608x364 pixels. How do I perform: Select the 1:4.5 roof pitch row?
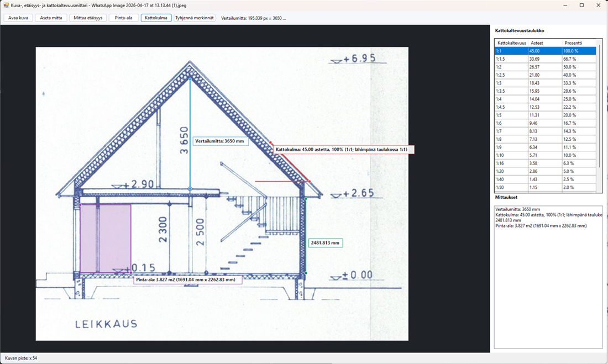point(546,107)
